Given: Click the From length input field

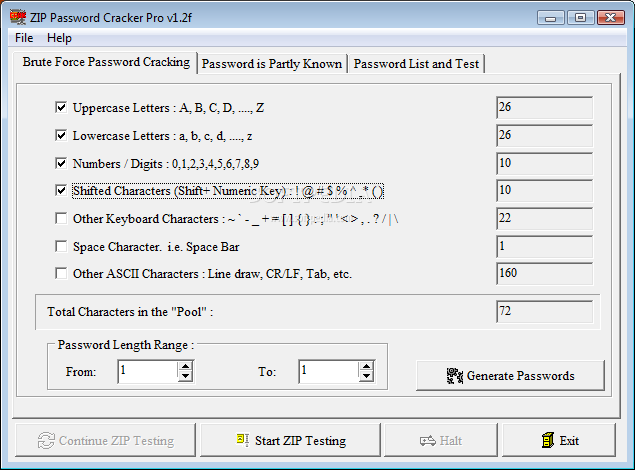Looking at the screenshot, I should [146, 372].
